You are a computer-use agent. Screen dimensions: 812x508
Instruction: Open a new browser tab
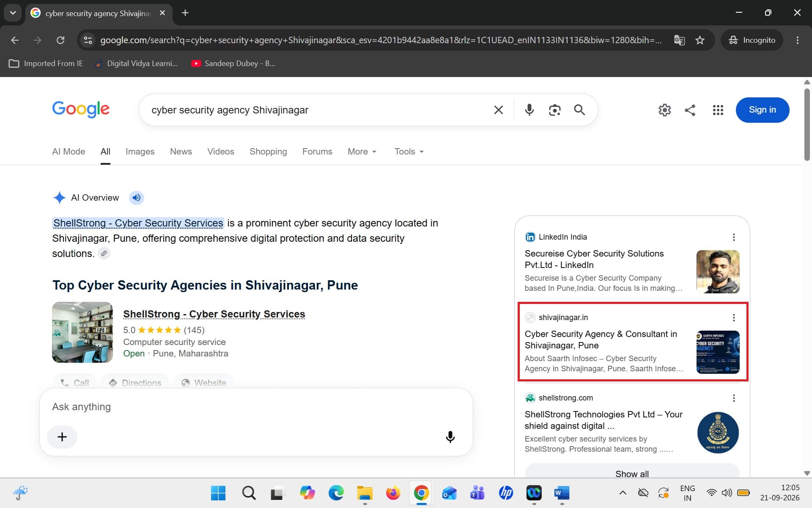[x=185, y=13]
